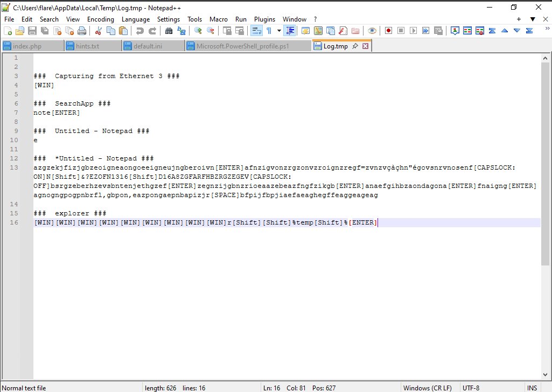Open the toolbar overflow chevron
This screenshot has height=392, width=552.
[x=548, y=29]
